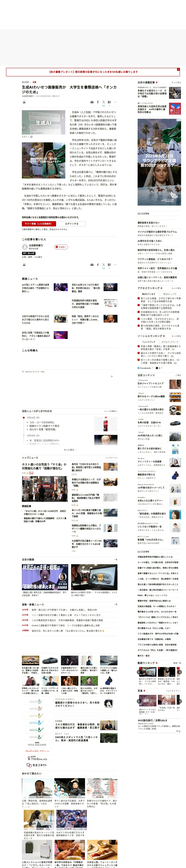This screenshot has height=868, width=186.
Task: Open STYLE MAGAZINE logo link
Action: pos(37,744)
